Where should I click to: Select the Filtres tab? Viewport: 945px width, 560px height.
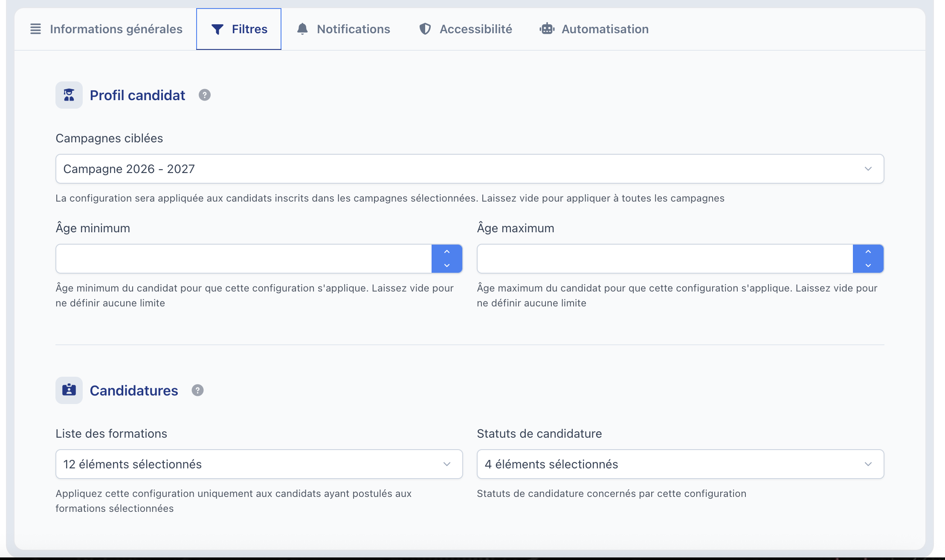click(x=239, y=29)
